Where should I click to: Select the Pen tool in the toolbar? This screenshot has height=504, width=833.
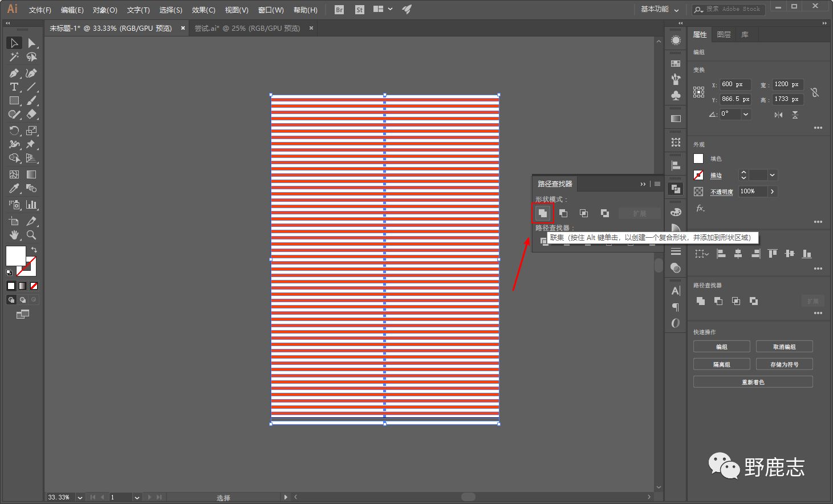tap(14, 73)
